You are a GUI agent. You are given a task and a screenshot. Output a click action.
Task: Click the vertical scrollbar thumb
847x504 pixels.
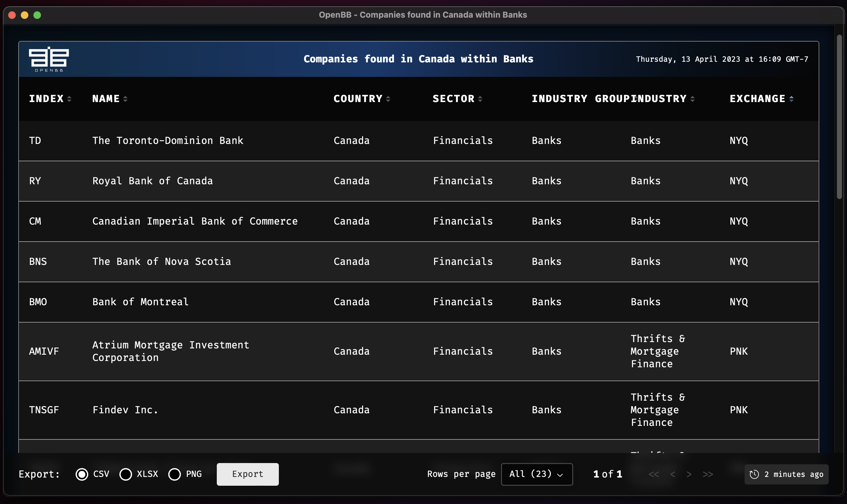click(x=839, y=117)
